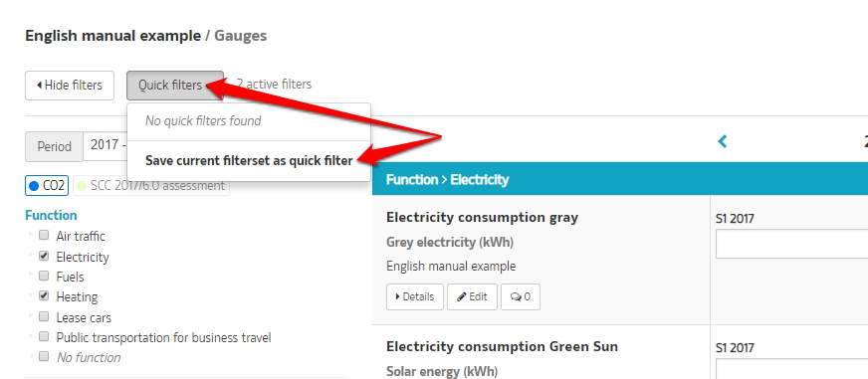Click the S1 2017 Grey electricity input field

(791, 244)
